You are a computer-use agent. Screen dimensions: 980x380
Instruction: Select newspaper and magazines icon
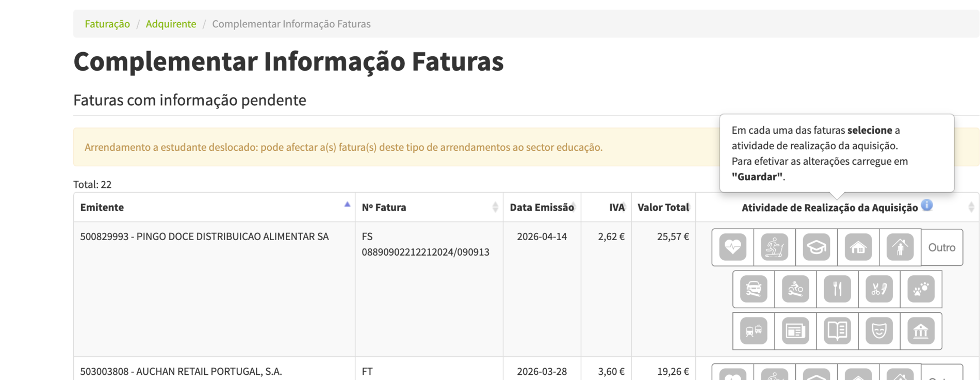[795, 331]
